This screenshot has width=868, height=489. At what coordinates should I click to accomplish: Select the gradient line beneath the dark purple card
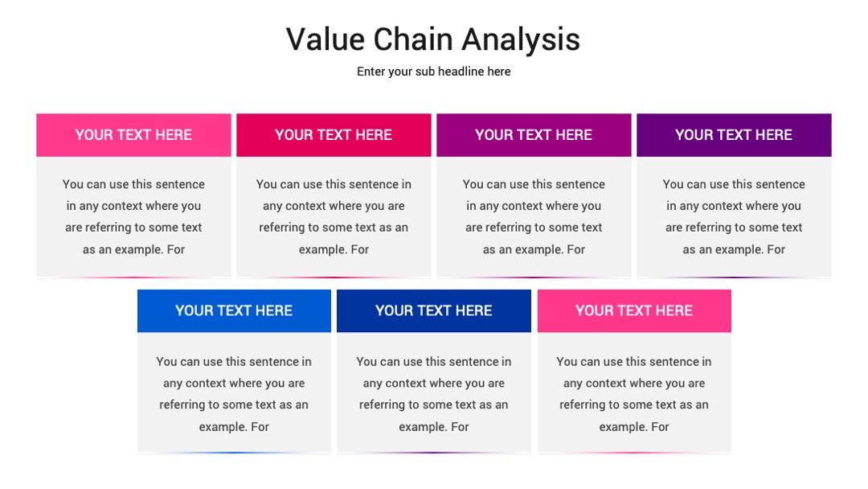pos(734,277)
